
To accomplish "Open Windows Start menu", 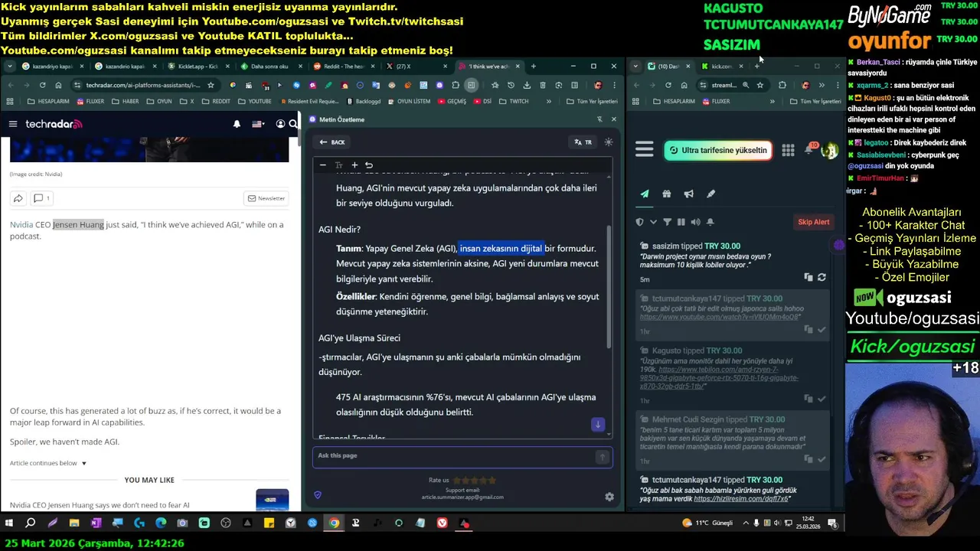I will (9, 523).
